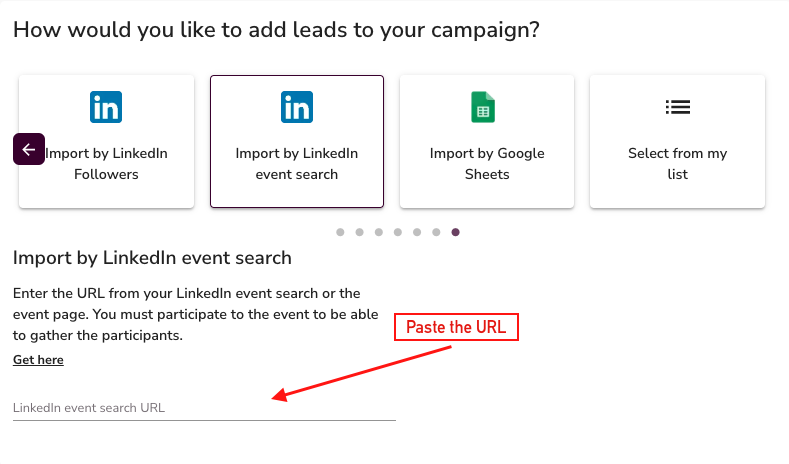Click the sixth carousel page dot
789x464 pixels.
point(436,232)
